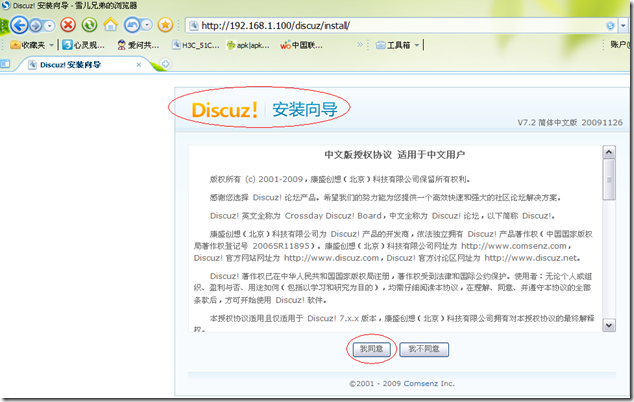Go forward with the Forward arrow button
This screenshot has height=402, width=634.
point(36,26)
